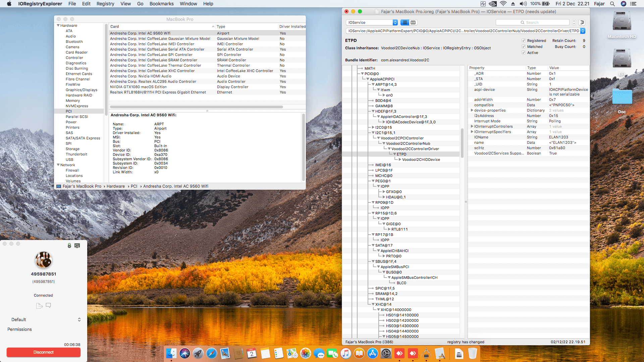Toggle the Registered checkbox
The height and width of the screenshot is (362, 644).
(523, 41)
